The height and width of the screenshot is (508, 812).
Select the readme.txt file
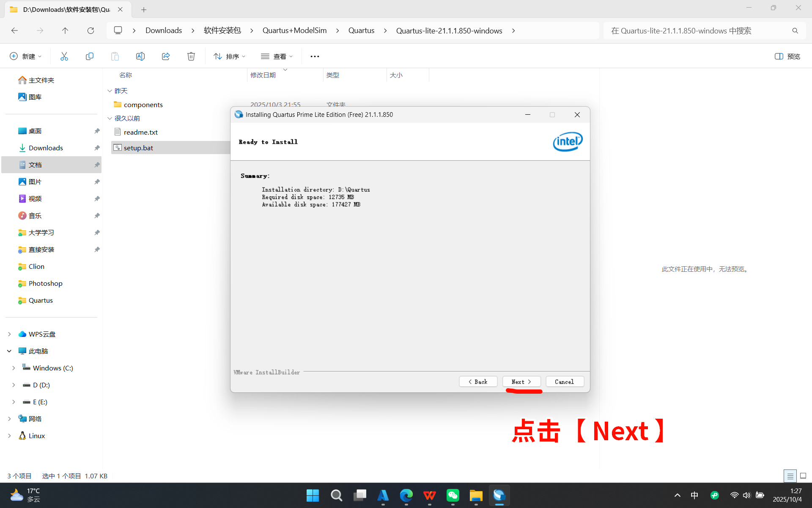pos(141,132)
